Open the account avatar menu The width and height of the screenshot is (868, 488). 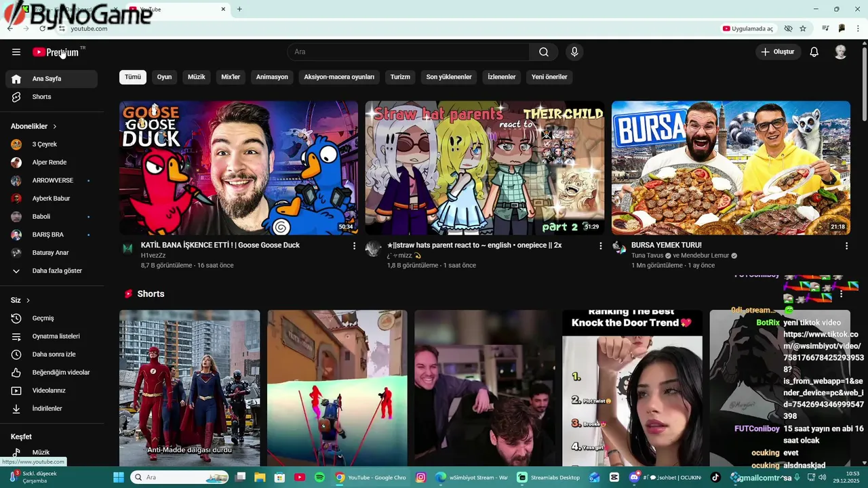pos(840,52)
